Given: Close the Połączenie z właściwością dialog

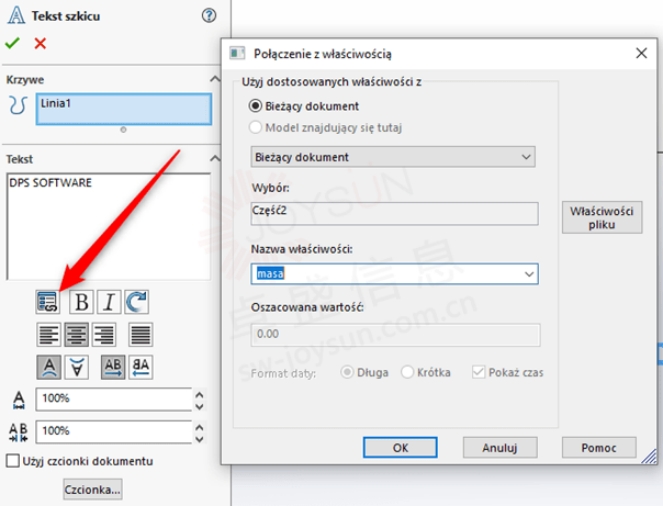Looking at the screenshot, I should (641, 53).
